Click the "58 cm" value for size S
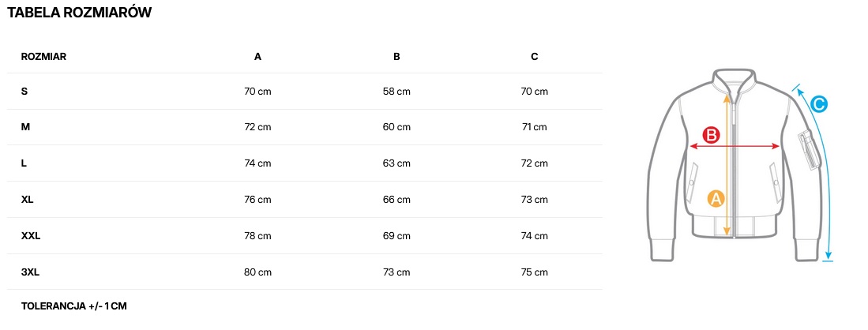868x330 pixels. [396, 92]
